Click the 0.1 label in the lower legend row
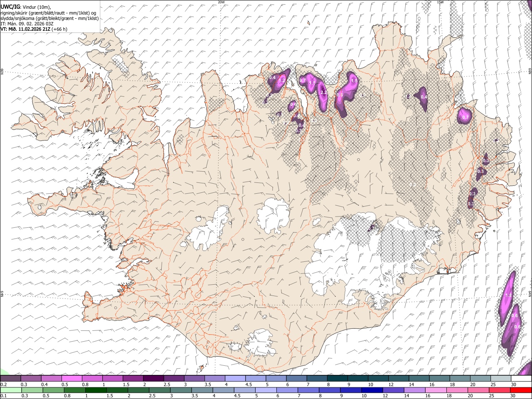The image size is (532, 399). point(3,396)
